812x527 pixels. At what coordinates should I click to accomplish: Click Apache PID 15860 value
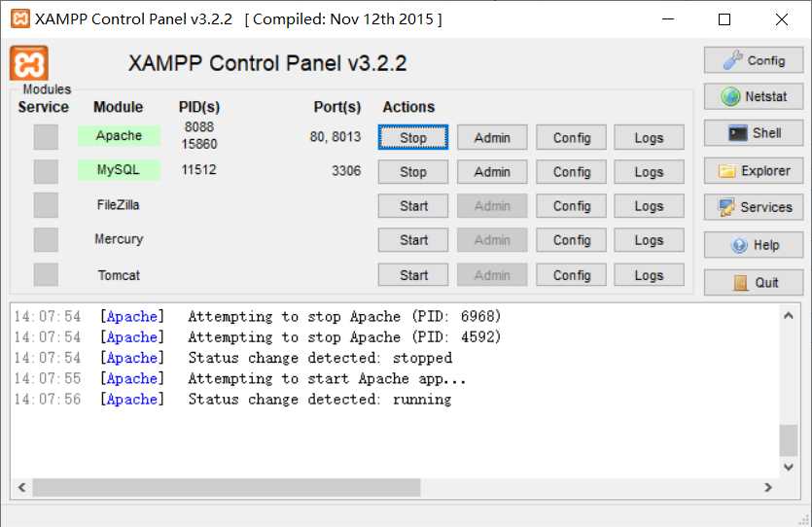[198, 144]
